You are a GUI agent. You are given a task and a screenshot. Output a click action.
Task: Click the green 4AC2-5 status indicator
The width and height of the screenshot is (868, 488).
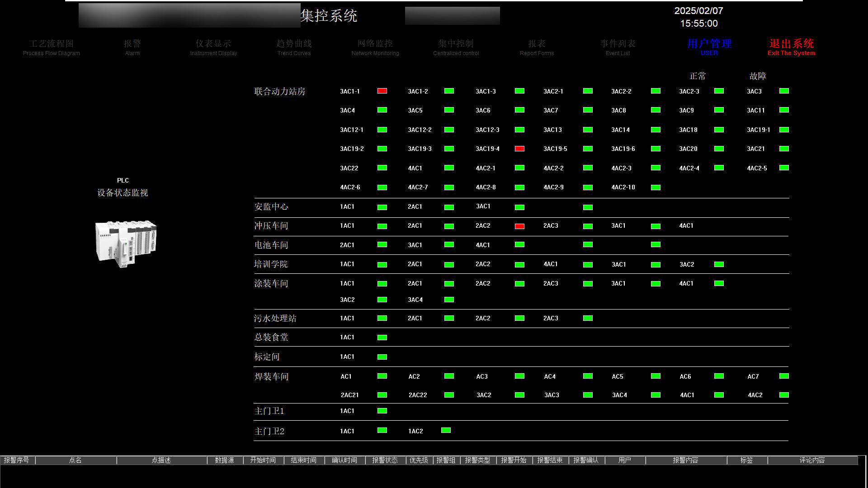click(784, 168)
